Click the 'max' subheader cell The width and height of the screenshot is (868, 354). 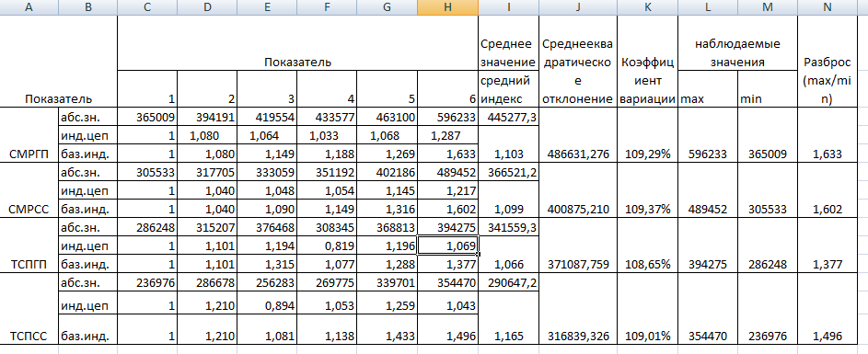pyautogui.click(x=708, y=88)
